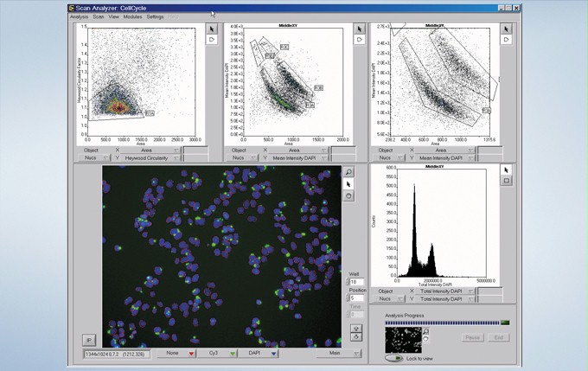The height and width of the screenshot is (371, 588).
Task: Click the small magnifier next to overview thumbnail
Action: [426, 331]
